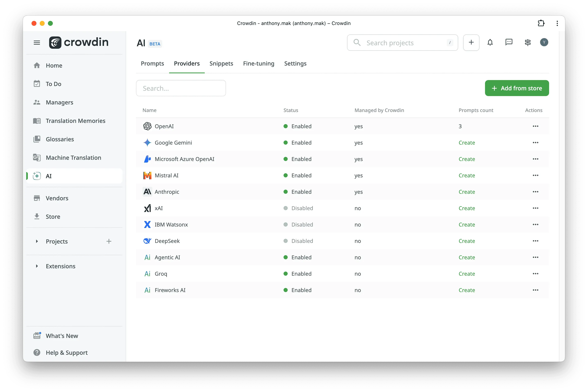588x392 pixels.
Task: Open the messages icon in the header
Action: click(x=509, y=43)
